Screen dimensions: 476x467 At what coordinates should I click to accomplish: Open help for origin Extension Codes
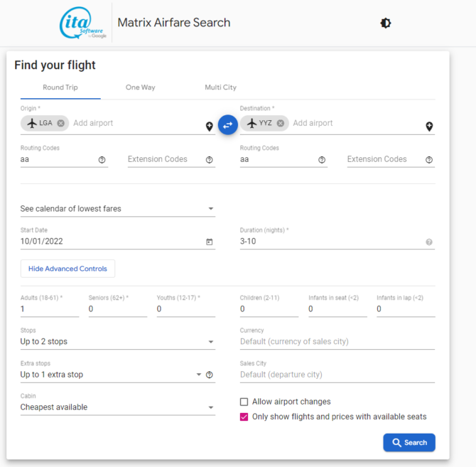[x=209, y=160]
